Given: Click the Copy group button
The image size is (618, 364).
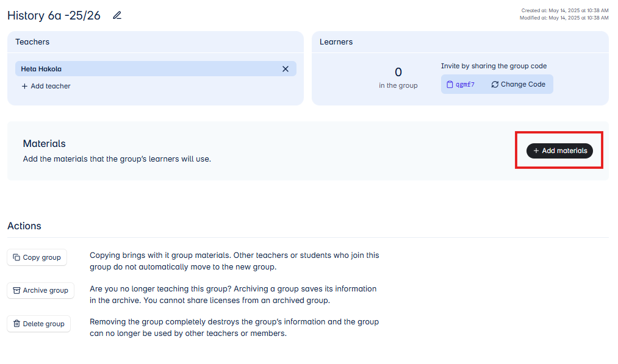Looking at the screenshot, I should [37, 257].
